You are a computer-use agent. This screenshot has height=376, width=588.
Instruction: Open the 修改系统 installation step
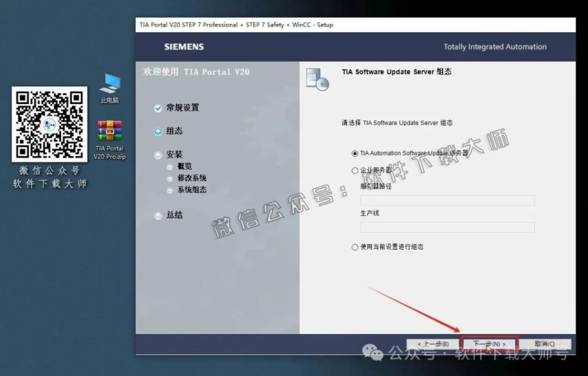click(170, 178)
